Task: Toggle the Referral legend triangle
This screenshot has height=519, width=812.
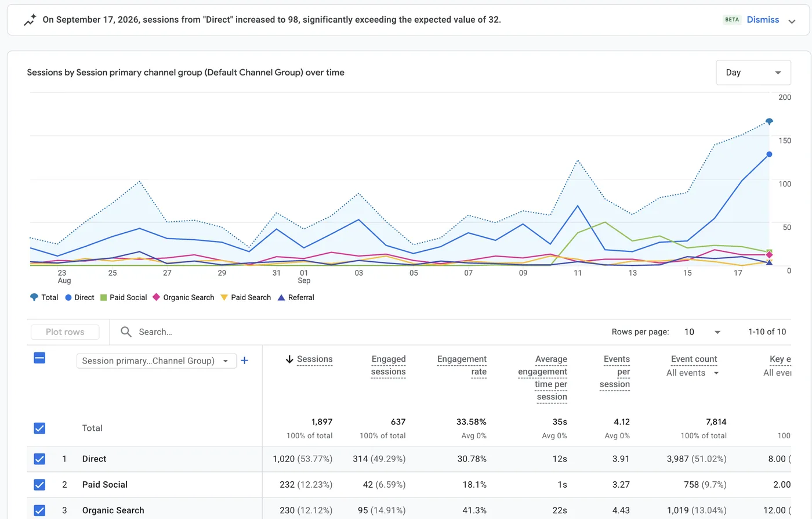Action: click(281, 297)
